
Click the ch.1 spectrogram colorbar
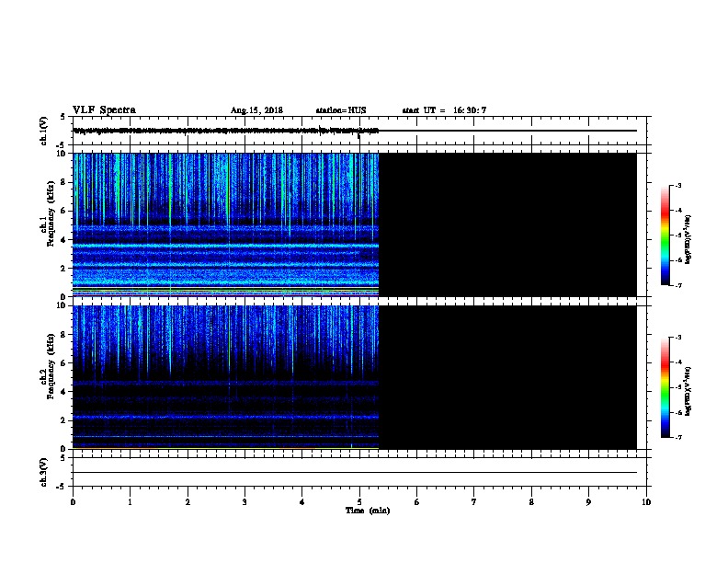click(665, 236)
